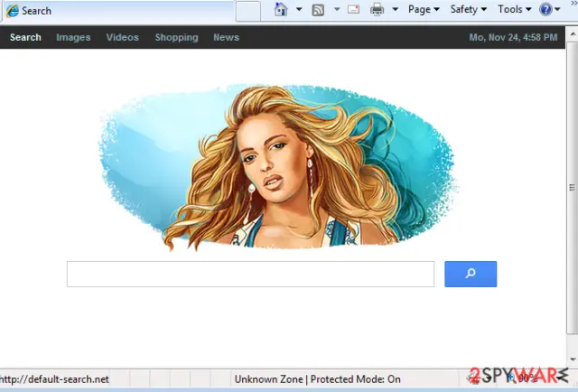The height and width of the screenshot is (392, 578).
Task: Go to the Shopping search link
Action: [177, 37]
